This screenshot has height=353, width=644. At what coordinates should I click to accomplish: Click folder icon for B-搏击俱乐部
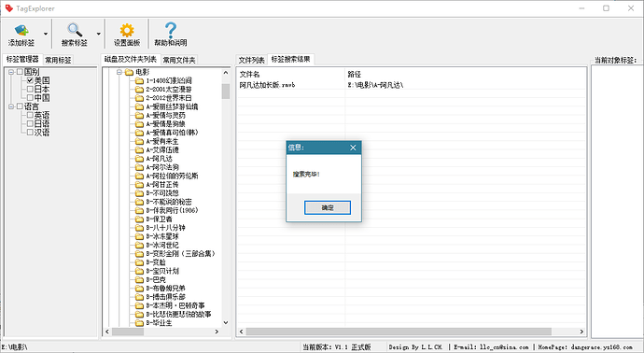coord(140,297)
